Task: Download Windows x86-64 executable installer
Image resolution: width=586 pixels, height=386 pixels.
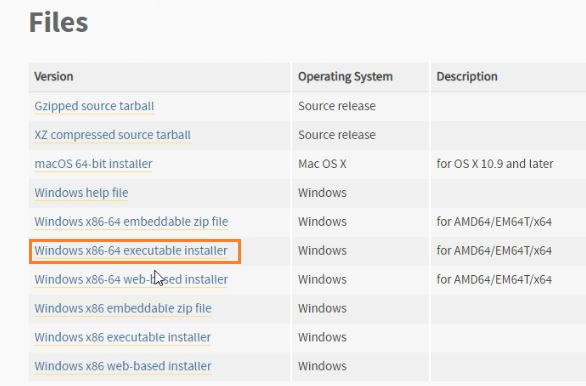Action: 131,250
